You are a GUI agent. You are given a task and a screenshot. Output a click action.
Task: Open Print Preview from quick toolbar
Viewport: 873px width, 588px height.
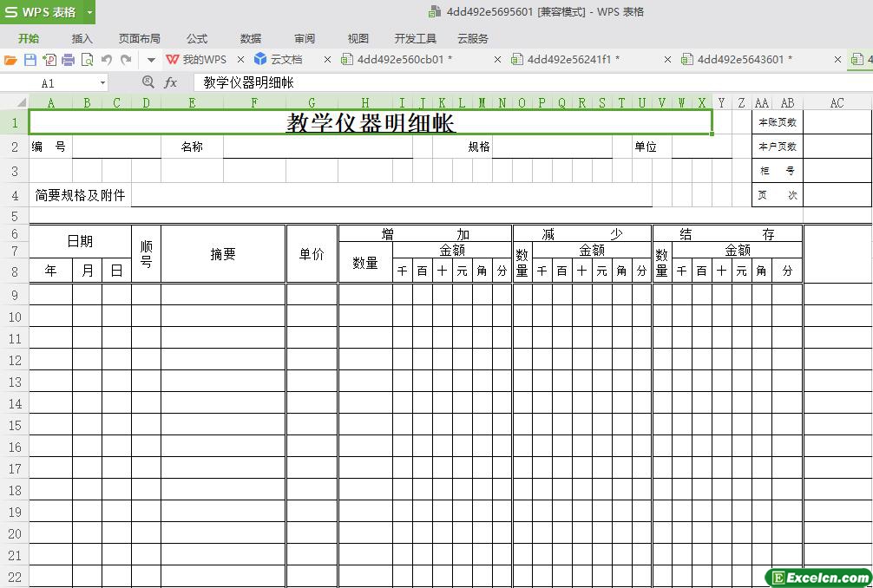(87, 60)
